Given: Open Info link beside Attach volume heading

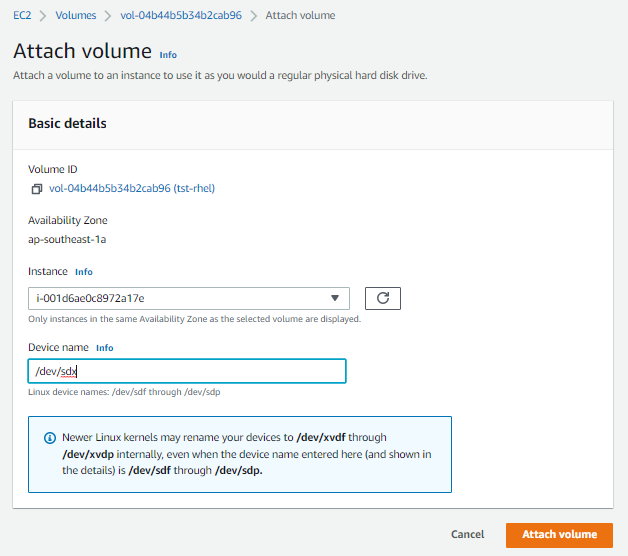Looking at the screenshot, I should coord(168,55).
